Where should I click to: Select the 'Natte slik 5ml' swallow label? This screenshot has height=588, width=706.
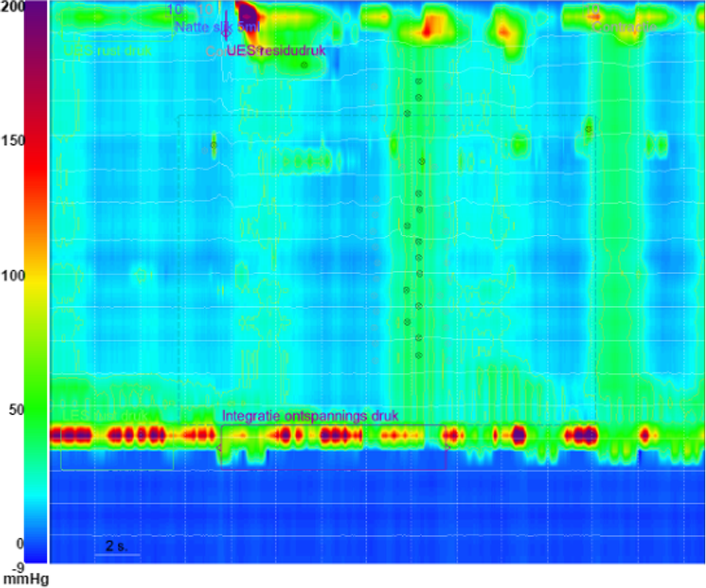(217, 27)
